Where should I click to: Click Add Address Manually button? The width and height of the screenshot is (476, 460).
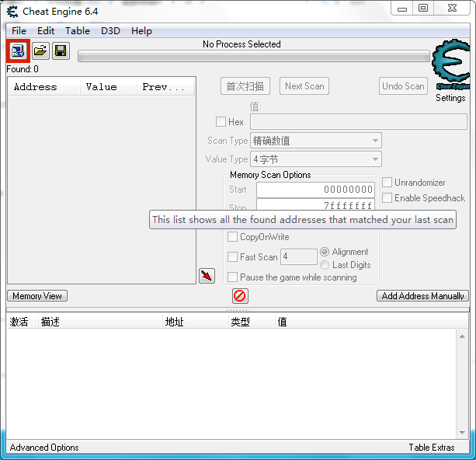(x=422, y=295)
